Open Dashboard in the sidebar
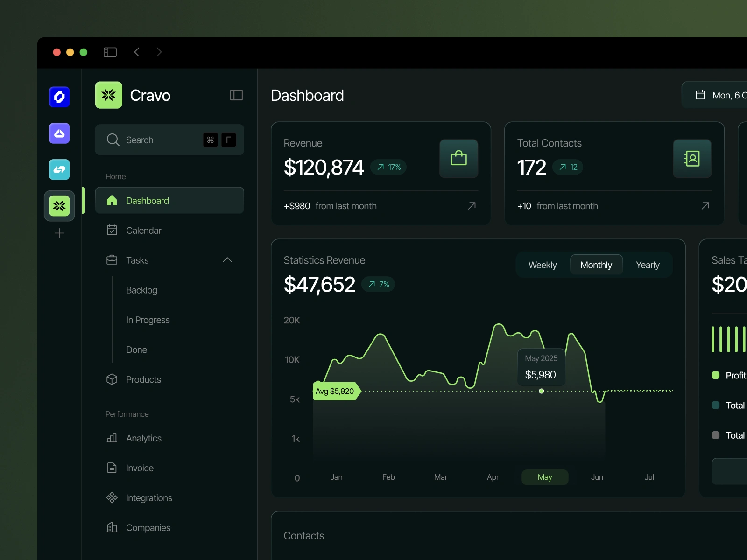The height and width of the screenshot is (560, 747). click(x=169, y=201)
